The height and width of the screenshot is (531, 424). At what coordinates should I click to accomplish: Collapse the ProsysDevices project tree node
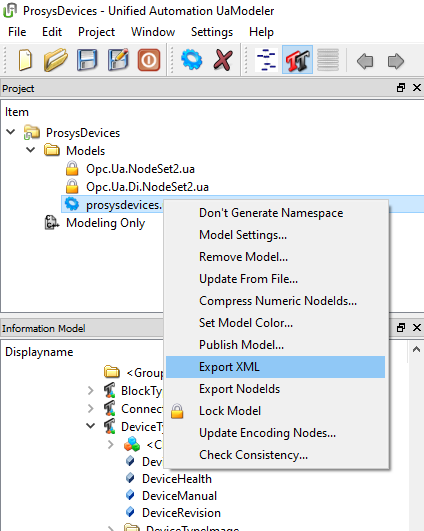pyautogui.click(x=11, y=132)
